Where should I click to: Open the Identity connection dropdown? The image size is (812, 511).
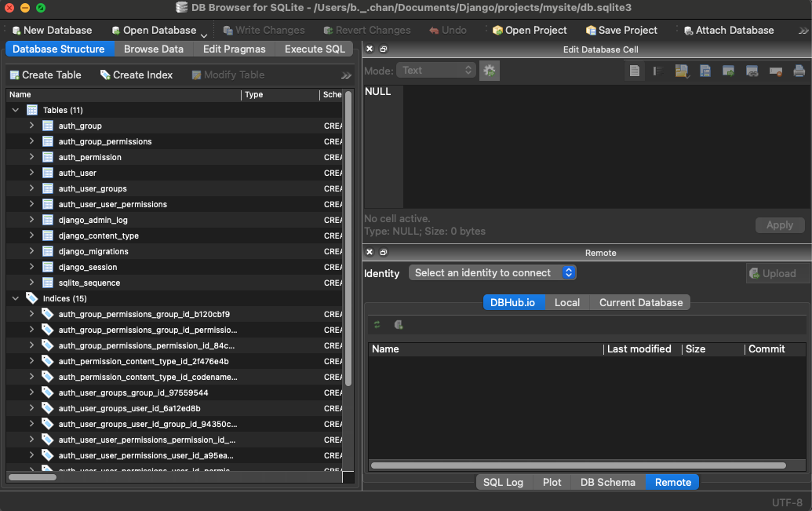pos(493,272)
